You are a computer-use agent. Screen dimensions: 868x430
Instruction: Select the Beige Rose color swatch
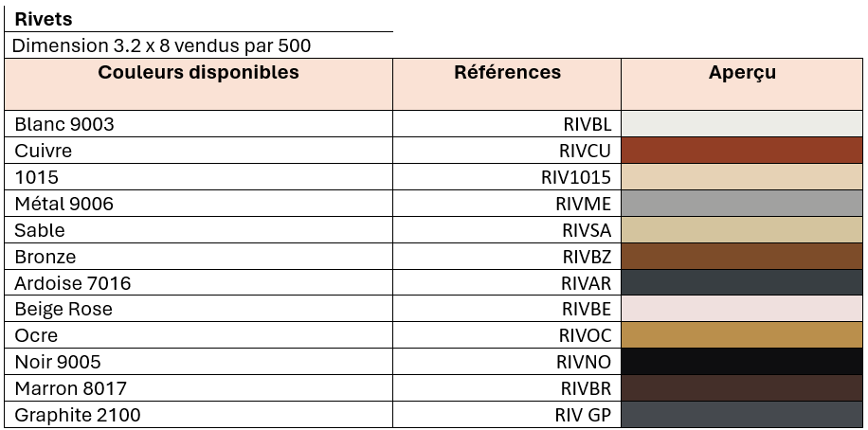coord(742,309)
